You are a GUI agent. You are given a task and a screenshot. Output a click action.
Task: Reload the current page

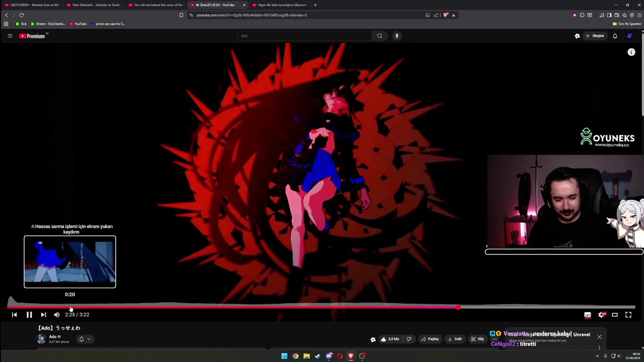pyautogui.click(x=22, y=15)
